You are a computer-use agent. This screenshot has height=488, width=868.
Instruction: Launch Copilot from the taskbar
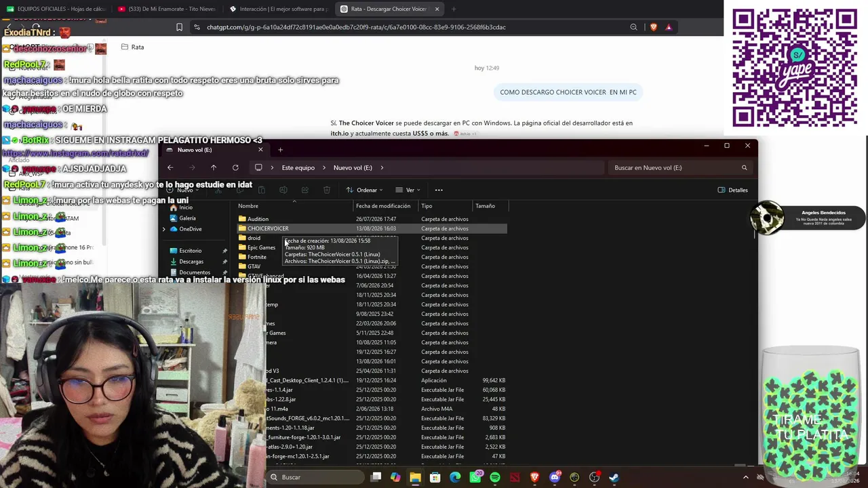395,477
